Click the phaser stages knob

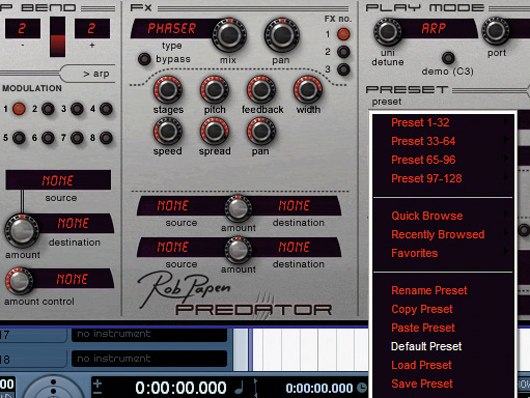(168, 90)
